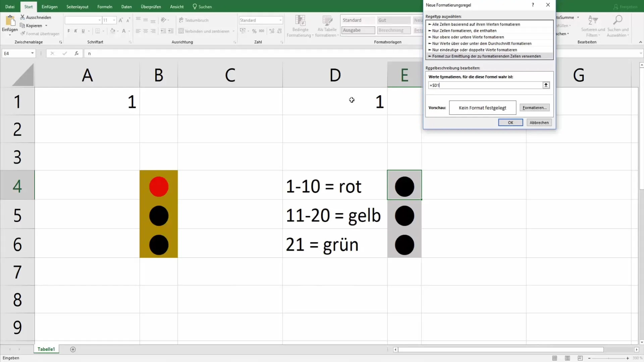Click the text orientation icon

tap(163, 20)
